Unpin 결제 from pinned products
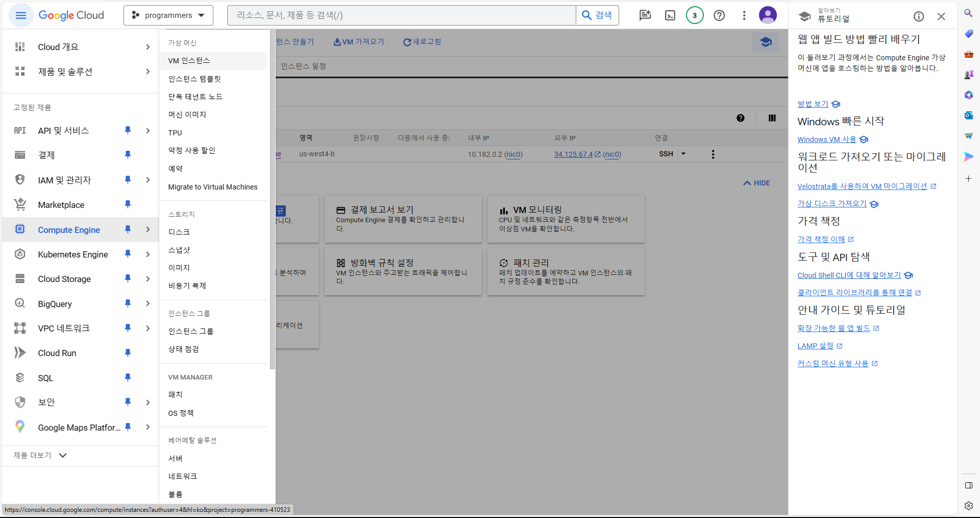The width and height of the screenshot is (980, 518). [128, 154]
